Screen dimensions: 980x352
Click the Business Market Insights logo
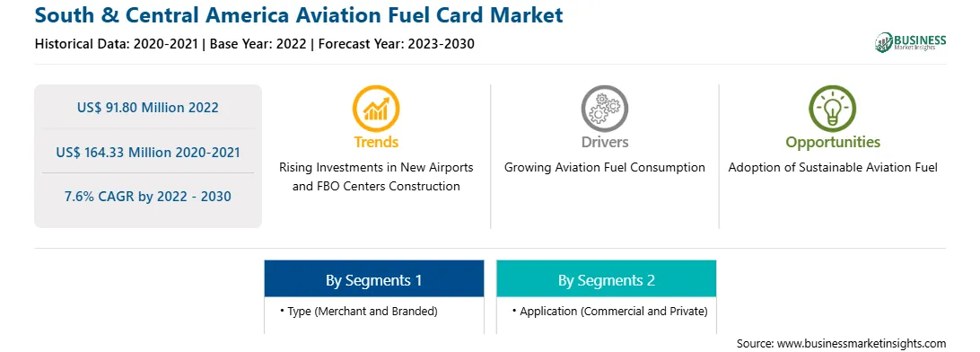point(910,42)
